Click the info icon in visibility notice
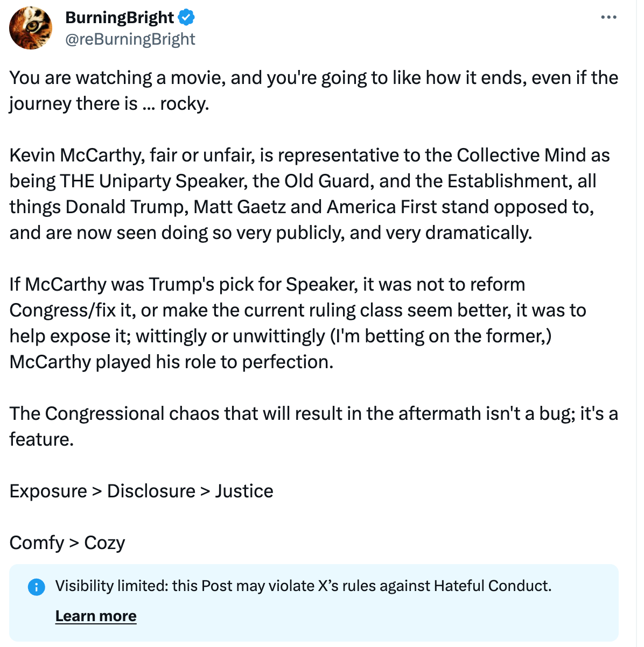 [36, 587]
